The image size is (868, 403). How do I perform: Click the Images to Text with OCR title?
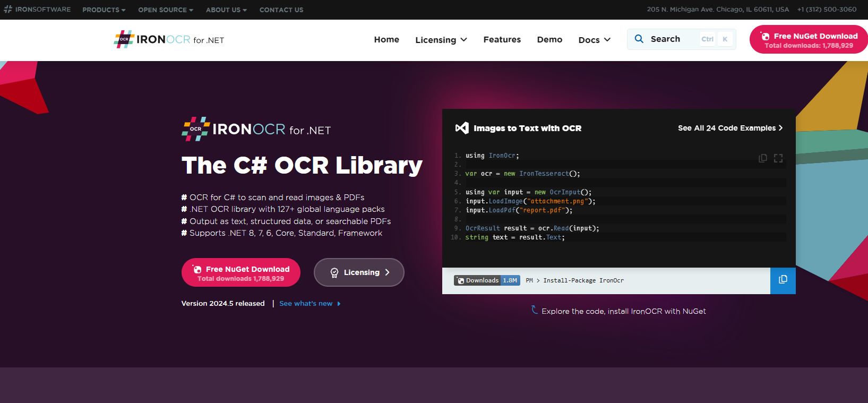(527, 128)
